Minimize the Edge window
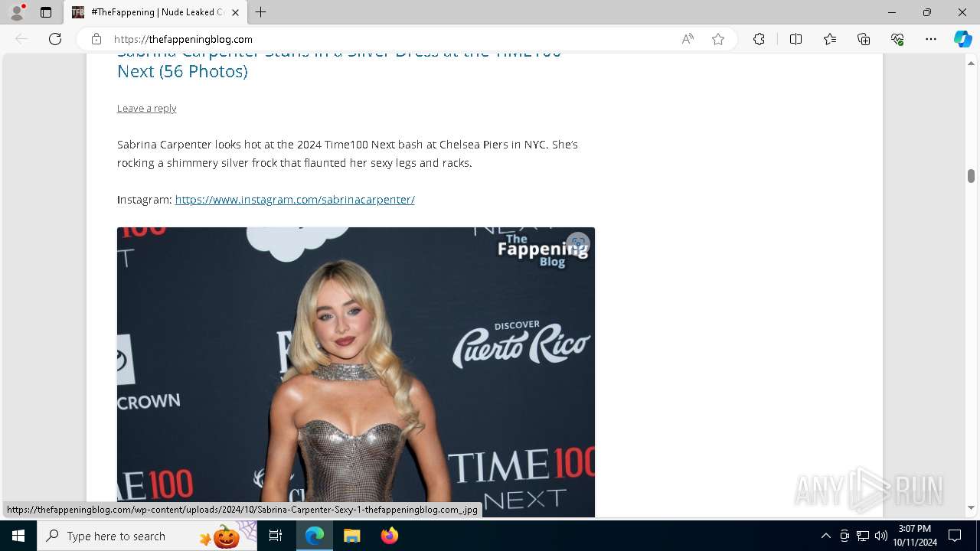 tap(892, 12)
